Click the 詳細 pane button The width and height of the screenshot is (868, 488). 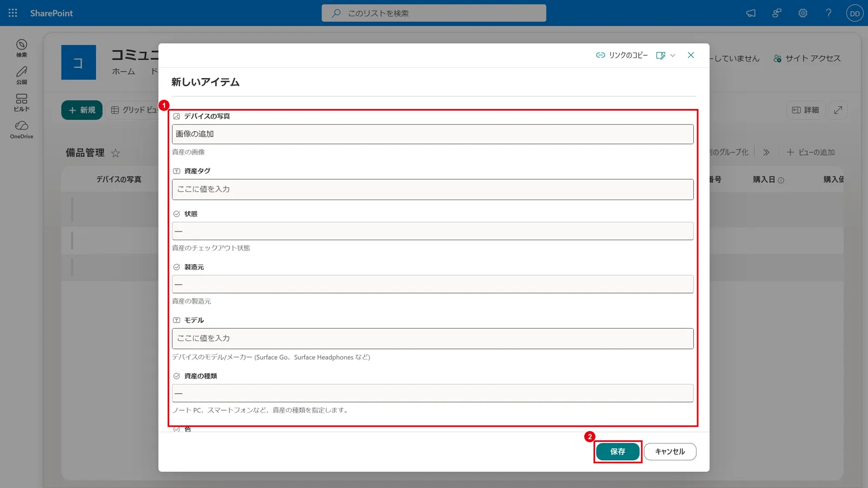coord(806,110)
